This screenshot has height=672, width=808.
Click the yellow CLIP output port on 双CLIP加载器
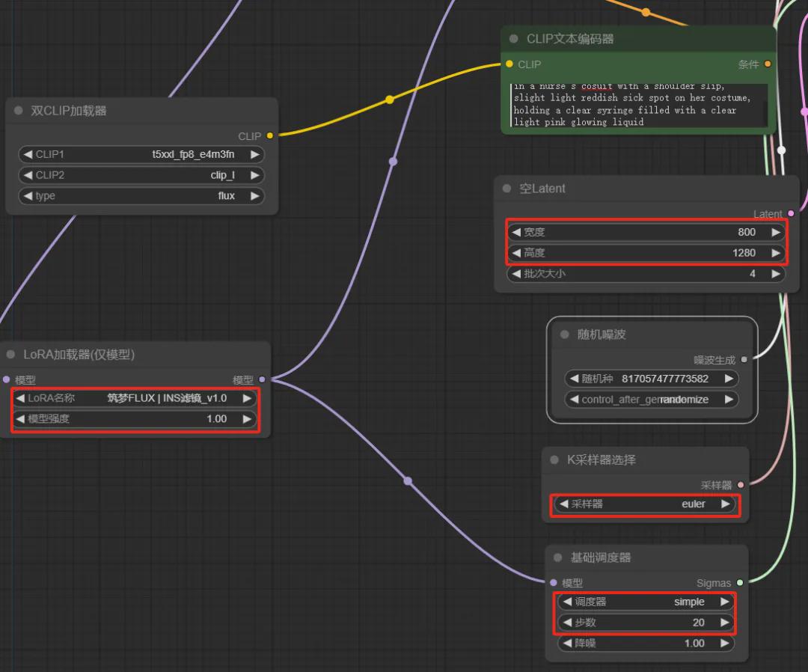(x=269, y=136)
